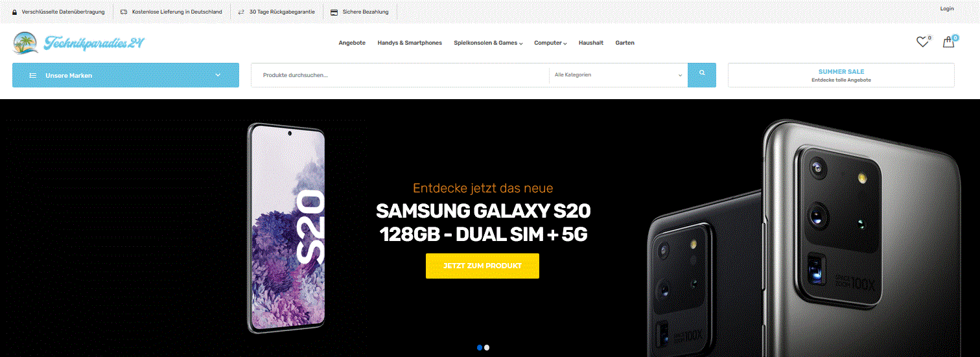Click the magnifier search button
The width and height of the screenshot is (980, 357).
click(702, 75)
